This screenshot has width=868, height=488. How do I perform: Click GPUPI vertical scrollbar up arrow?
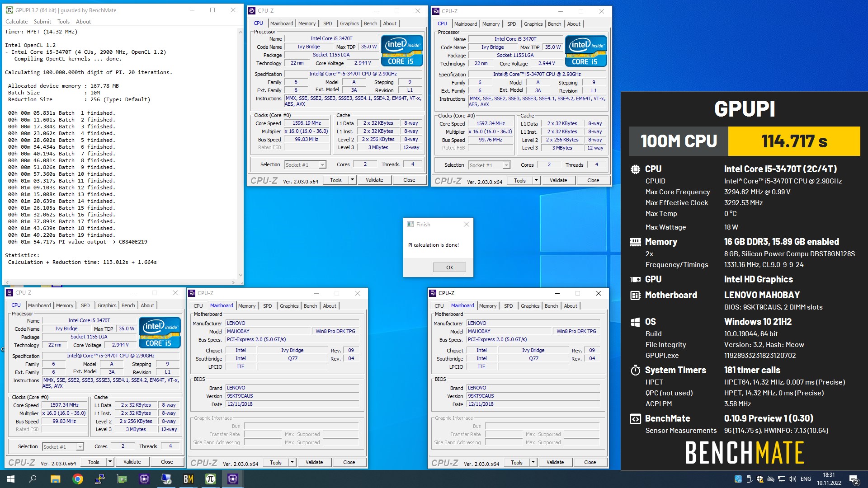(240, 32)
